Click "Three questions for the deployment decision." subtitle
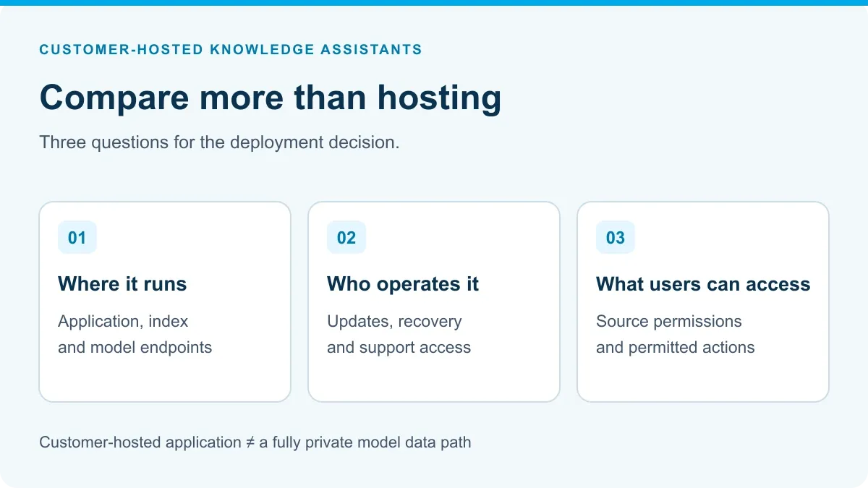Viewport: 868px width, 488px height. 219,142
